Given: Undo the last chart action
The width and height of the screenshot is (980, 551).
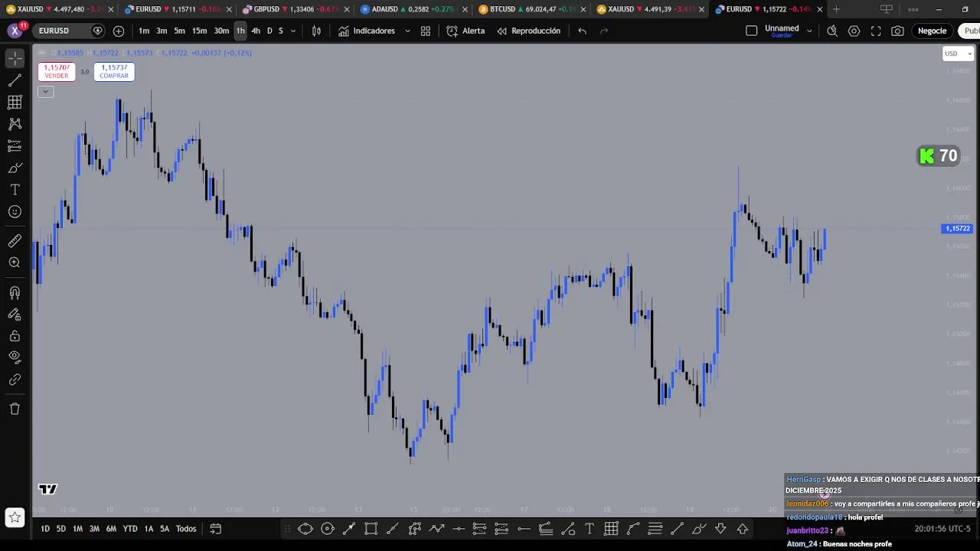Looking at the screenshot, I should pyautogui.click(x=582, y=31).
